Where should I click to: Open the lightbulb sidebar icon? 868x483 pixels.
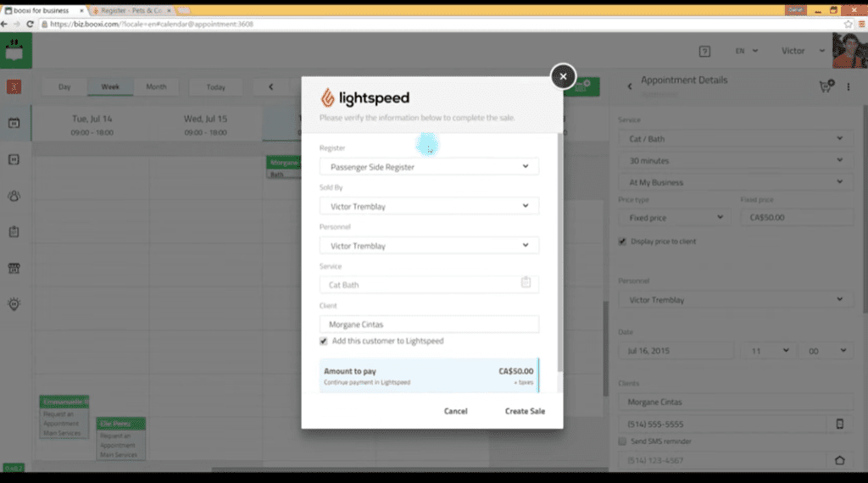(14, 303)
